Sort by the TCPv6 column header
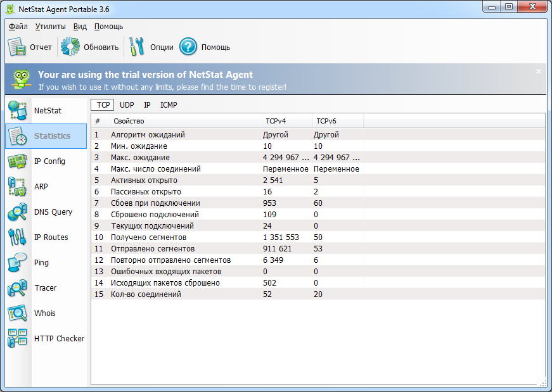Viewport: 552px width, 392px height. point(338,121)
